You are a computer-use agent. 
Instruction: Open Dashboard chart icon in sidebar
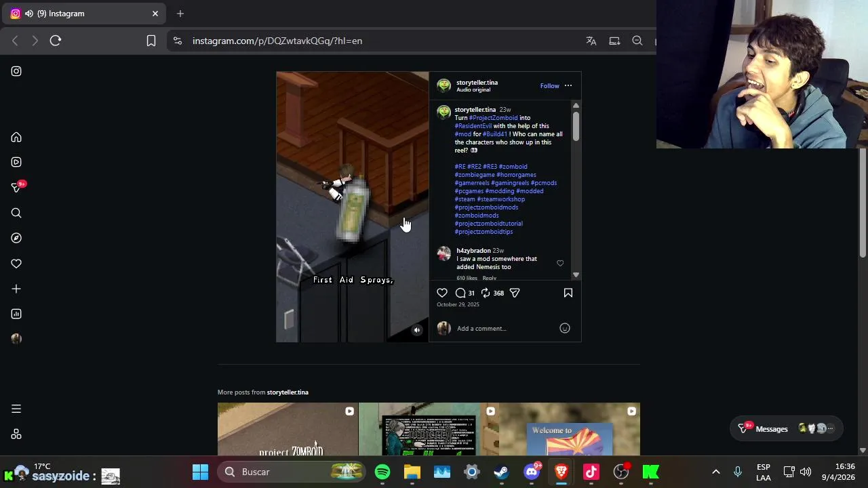[x=16, y=314]
